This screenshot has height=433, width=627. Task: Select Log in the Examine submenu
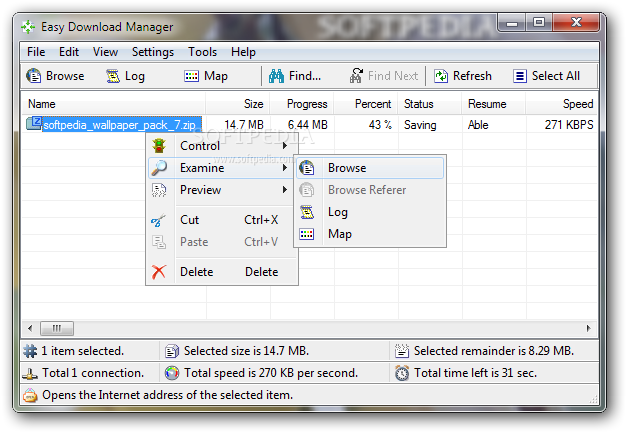[370, 212]
